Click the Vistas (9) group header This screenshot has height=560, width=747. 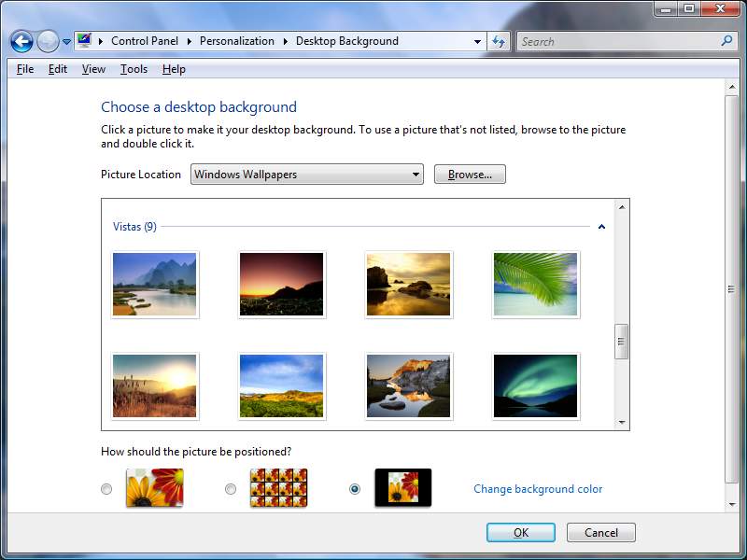[134, 227]
